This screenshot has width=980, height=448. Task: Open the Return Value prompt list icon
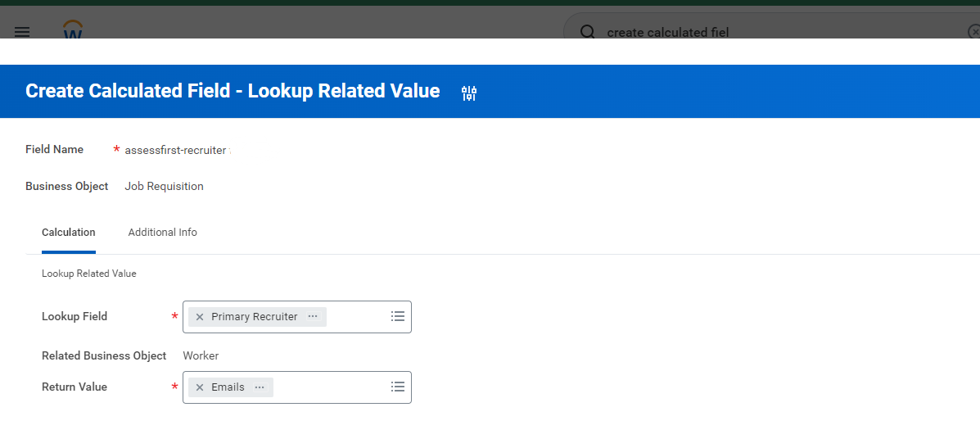pyautogui.click(x=398, y=387)
